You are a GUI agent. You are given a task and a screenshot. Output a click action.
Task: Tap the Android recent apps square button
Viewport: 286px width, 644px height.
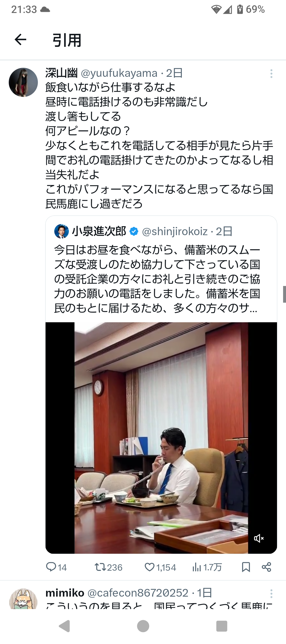(222, 626)
